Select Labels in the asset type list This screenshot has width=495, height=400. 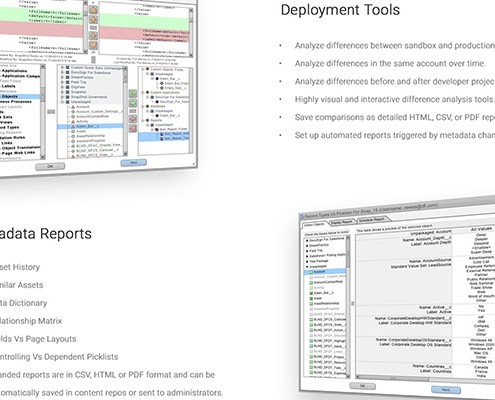tap(8, 86)
